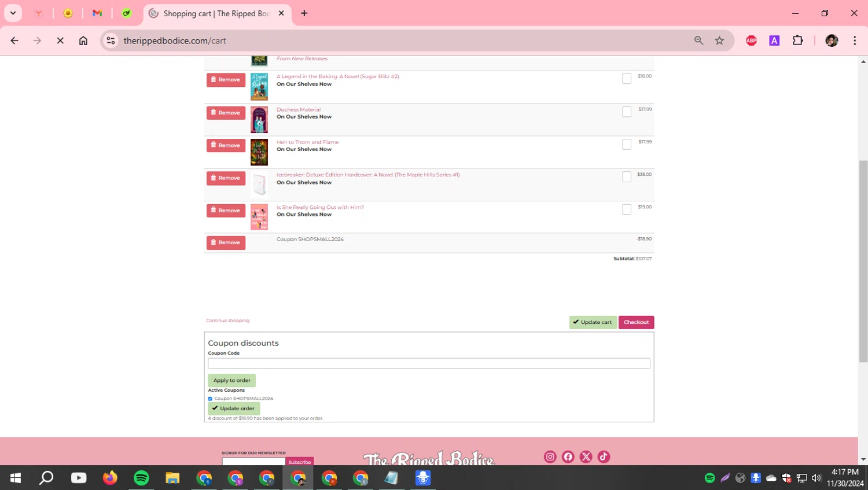Switch to the pinned Gmail tab
This screenshot has height=490, width=868.
pos(97,13)
